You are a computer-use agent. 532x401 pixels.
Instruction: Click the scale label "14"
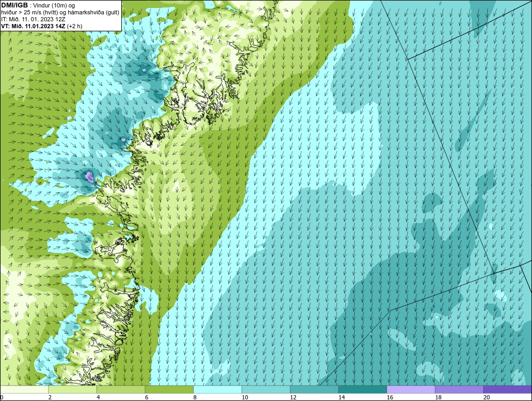342,397
